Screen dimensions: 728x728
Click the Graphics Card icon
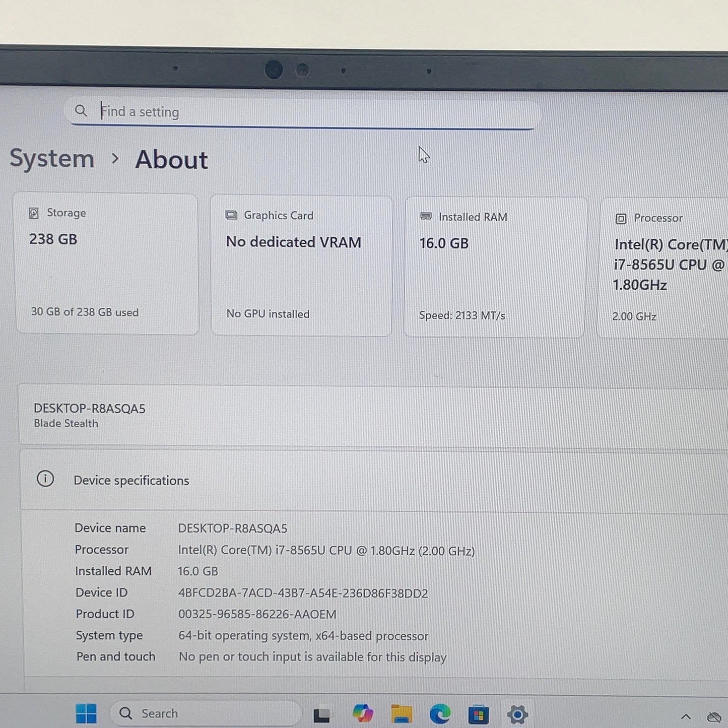point(231,215)
